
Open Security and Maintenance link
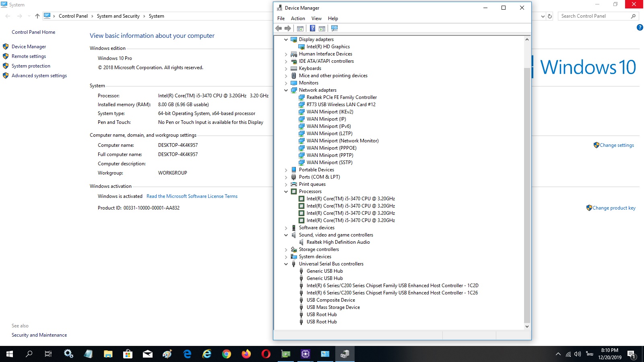click(39, 335)
